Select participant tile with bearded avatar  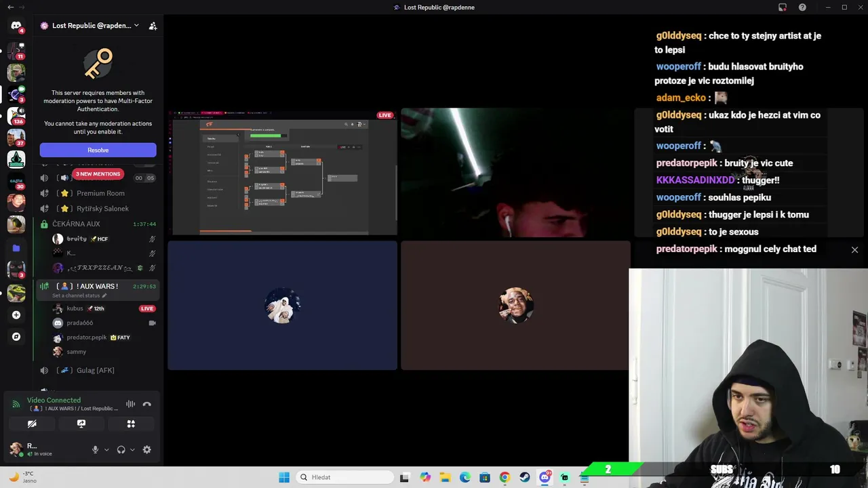[515, 306]
